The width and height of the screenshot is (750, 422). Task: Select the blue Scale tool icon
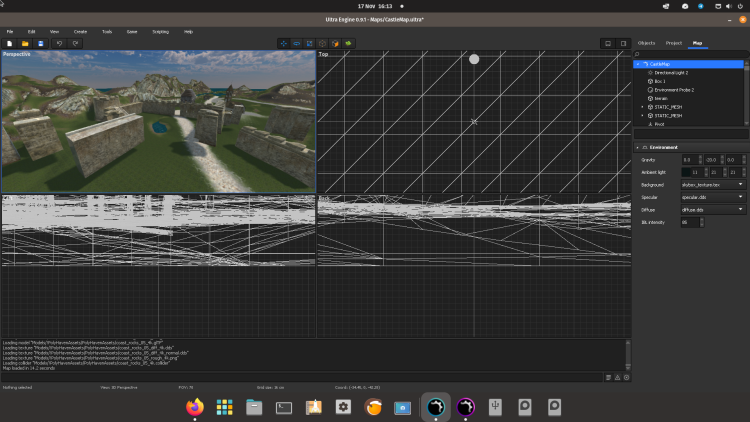pos(309,44)
